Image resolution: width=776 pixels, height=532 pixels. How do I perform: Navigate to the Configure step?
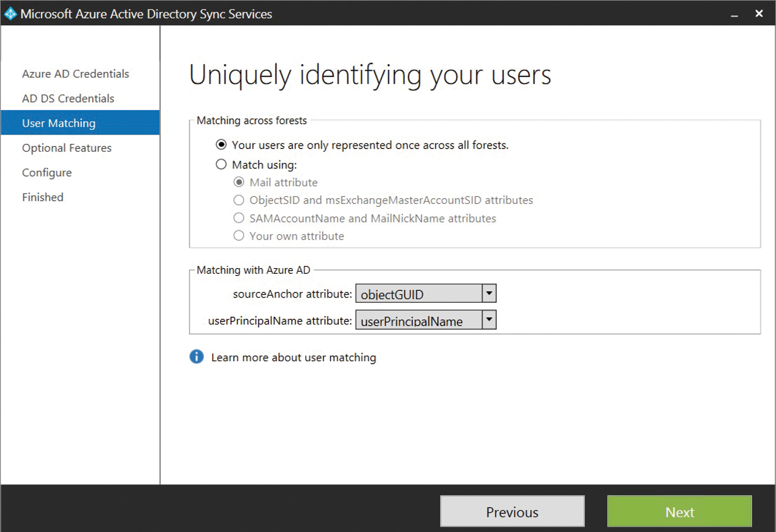point(47,172)
